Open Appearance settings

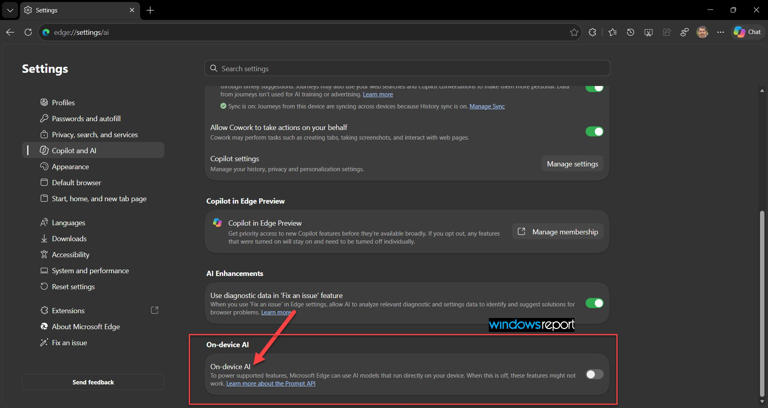[x=93, y=167]
